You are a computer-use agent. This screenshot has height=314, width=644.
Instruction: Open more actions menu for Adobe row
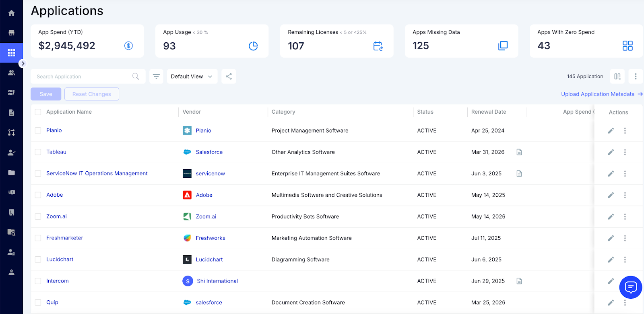(625, 195)
